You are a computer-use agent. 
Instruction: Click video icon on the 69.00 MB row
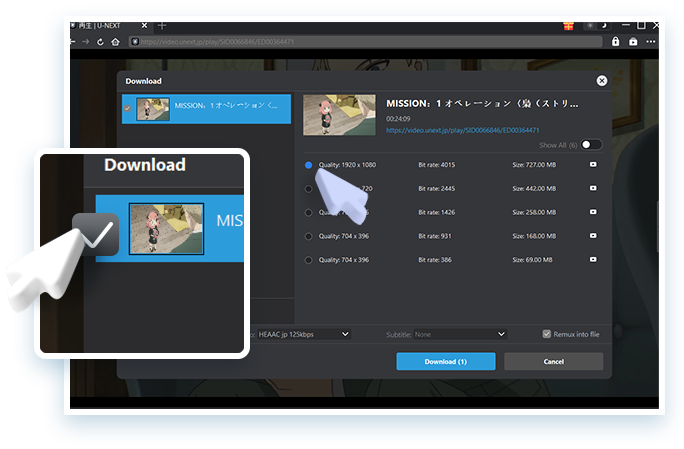coord(593,259)
